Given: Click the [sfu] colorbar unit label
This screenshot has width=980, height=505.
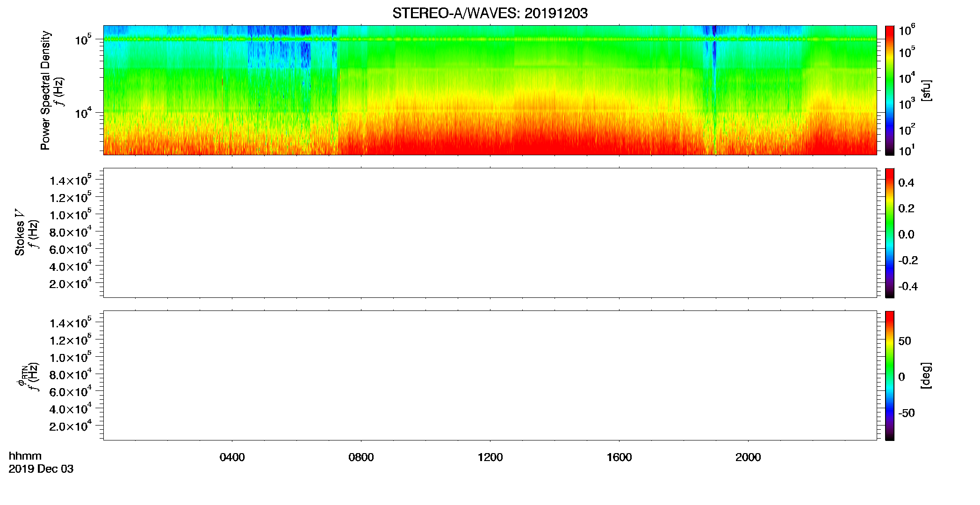Looking at the screenshot, I should (926, 90).
